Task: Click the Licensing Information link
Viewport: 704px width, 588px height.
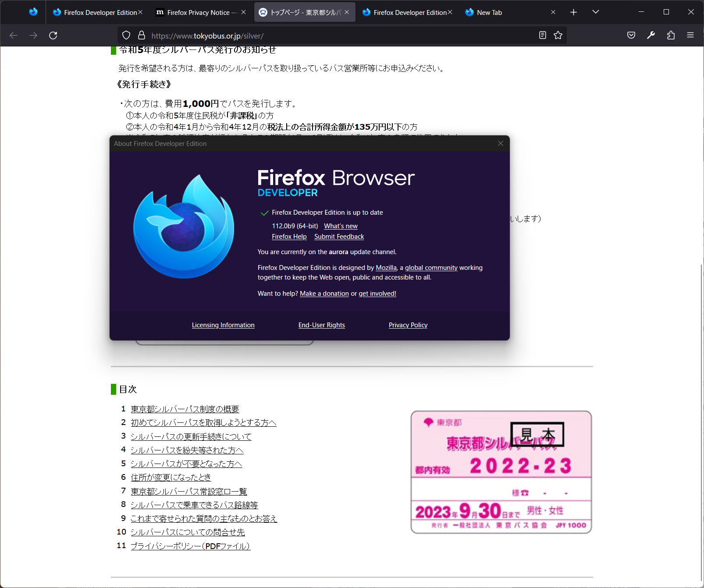Action: pos(223,325)
